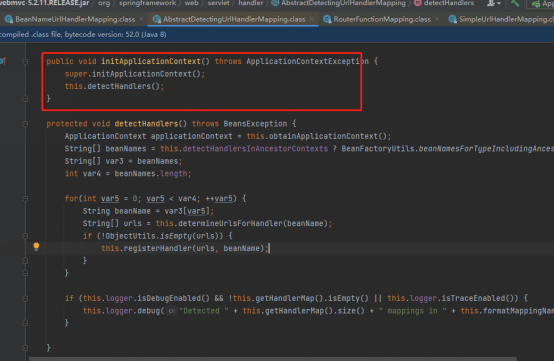Click the horizontal scrollbar under the editor
The width and height of the screenshot is (554, 362).
[x=272, y=358]
